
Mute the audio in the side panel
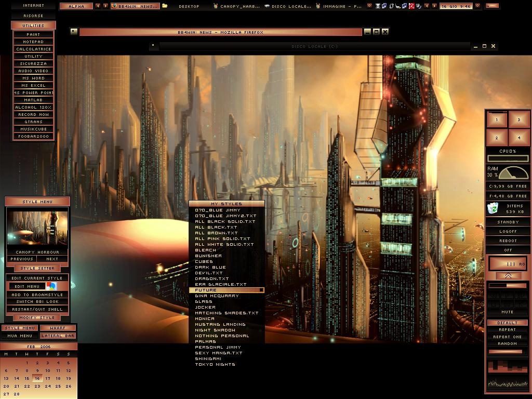click(x=508, y=312)
